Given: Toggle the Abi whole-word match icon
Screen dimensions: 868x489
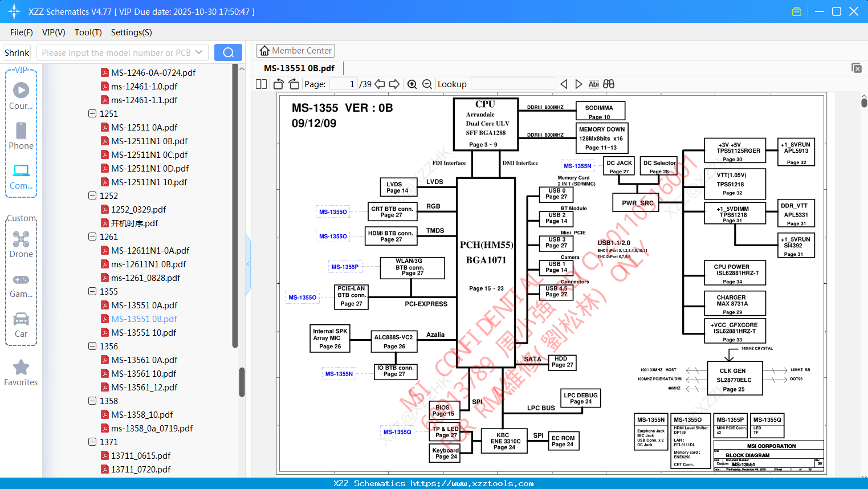Looking at the screenshot, I should tap(593, 84).
